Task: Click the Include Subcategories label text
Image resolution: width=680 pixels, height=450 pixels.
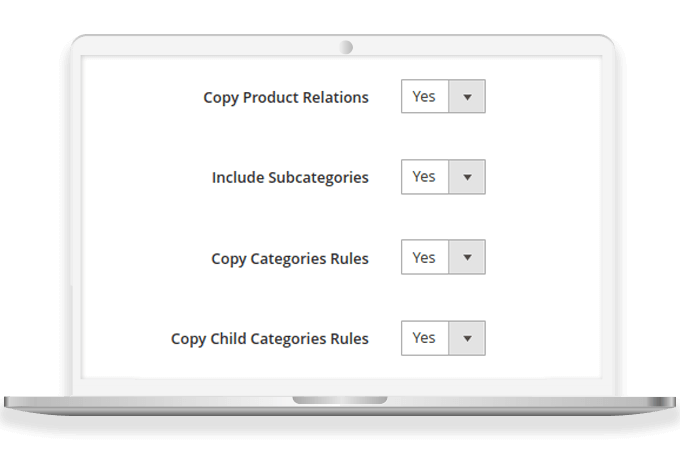Action: 290,178
